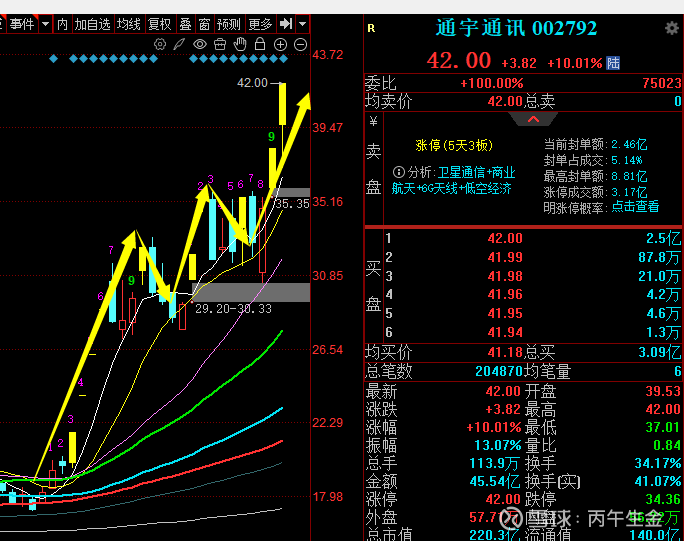
Task: Open the toolbox icon above chart
Action: tap(220, 45)
